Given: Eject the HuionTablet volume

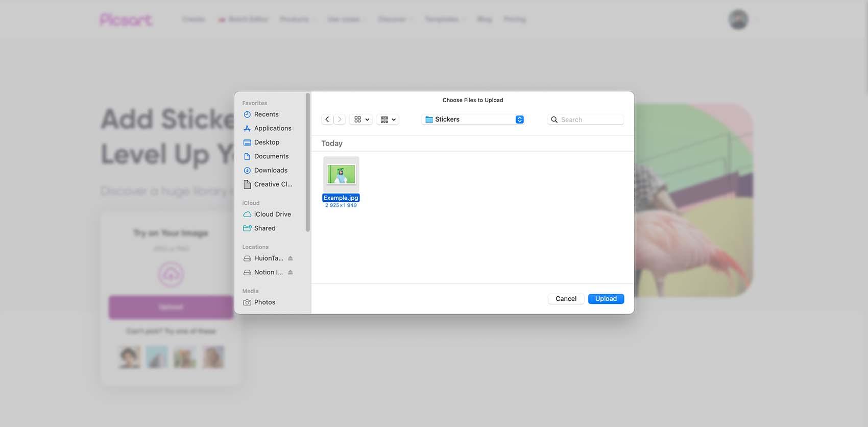Looking at the screenshot, I should (291, 258).
